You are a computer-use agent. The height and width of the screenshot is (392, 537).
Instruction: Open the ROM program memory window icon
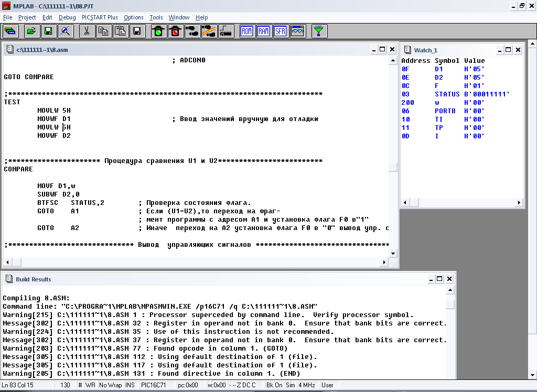[x=247, y=31]
